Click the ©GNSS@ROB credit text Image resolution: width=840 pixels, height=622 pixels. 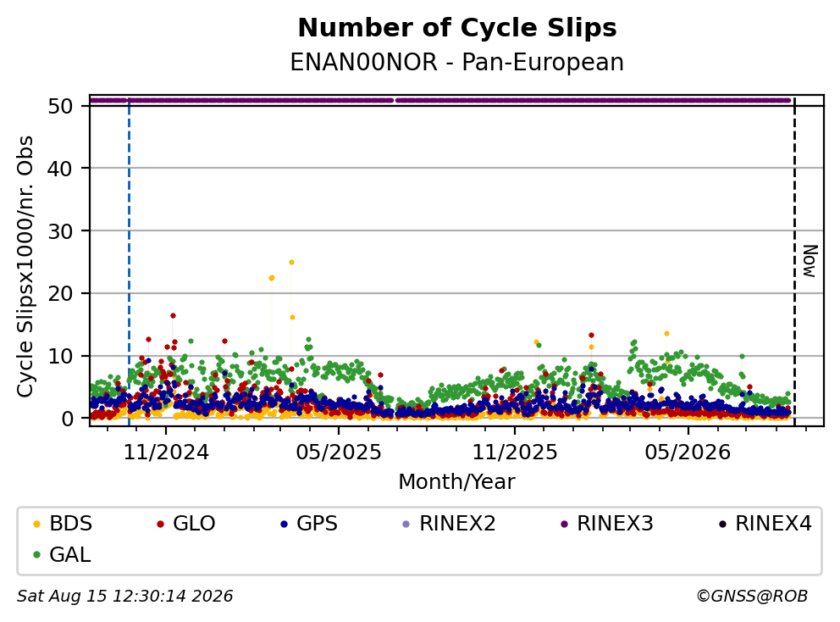click(752, 596)
